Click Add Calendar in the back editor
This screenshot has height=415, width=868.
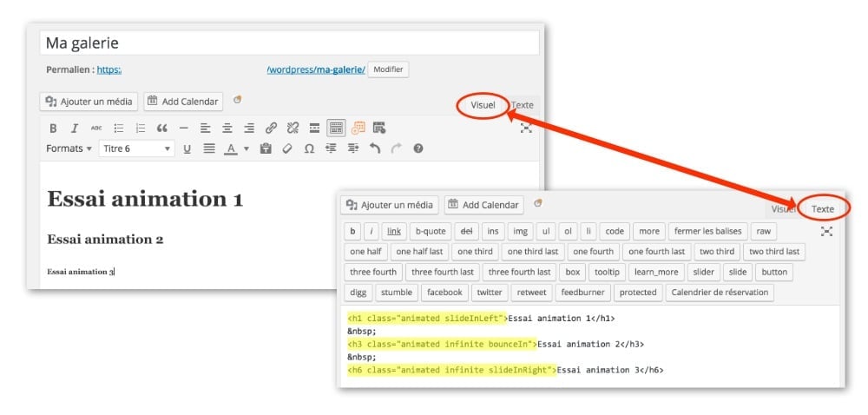tap(183, 102)
